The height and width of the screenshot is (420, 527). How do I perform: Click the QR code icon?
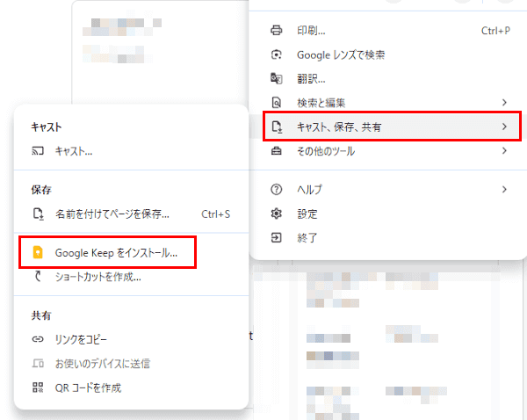click(x=38, y=387)
